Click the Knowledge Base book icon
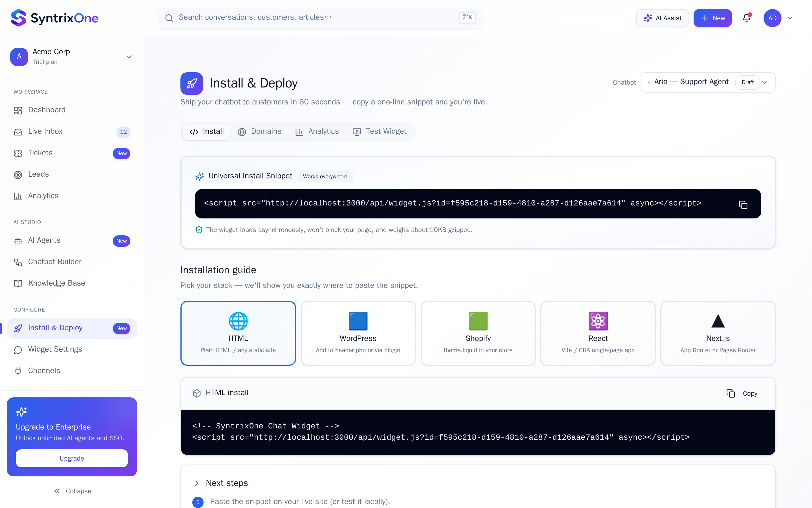 18,284
